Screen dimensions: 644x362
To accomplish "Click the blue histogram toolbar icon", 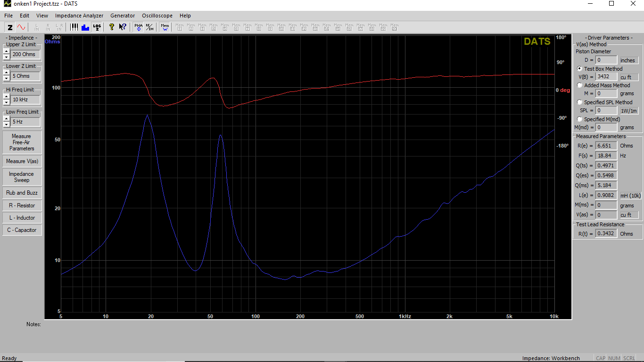I will coord(85,27).
